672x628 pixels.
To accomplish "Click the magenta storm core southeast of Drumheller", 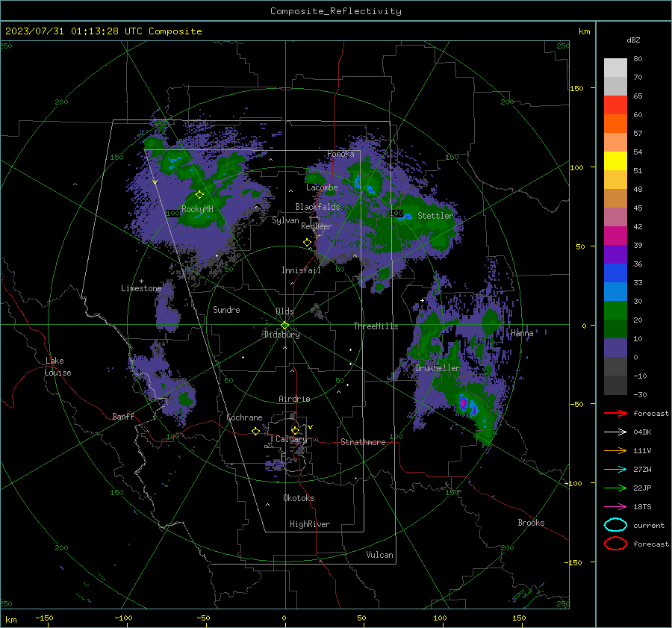I will [463, 403].
